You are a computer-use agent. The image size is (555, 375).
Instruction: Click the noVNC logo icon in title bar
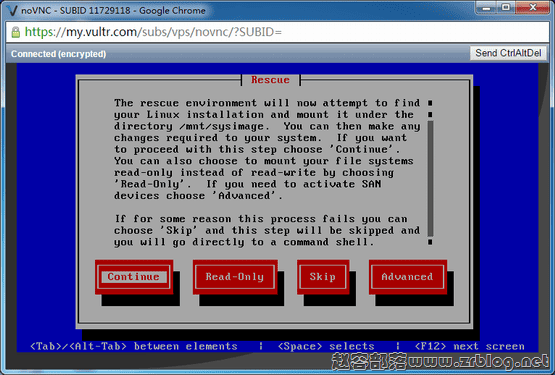(x=12, y=10)
